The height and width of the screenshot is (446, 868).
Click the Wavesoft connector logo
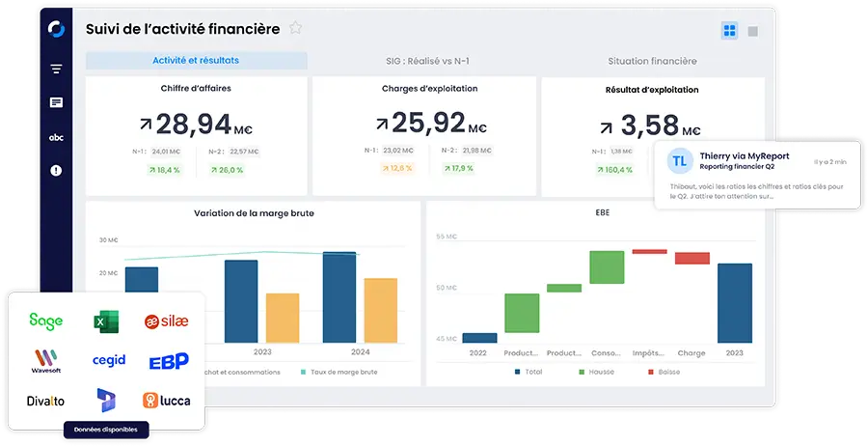46,361
